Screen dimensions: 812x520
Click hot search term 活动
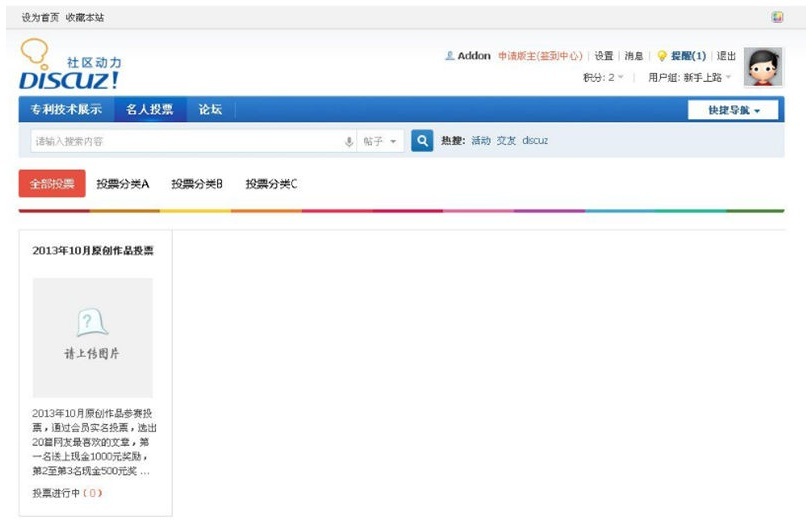click(481, 140)
